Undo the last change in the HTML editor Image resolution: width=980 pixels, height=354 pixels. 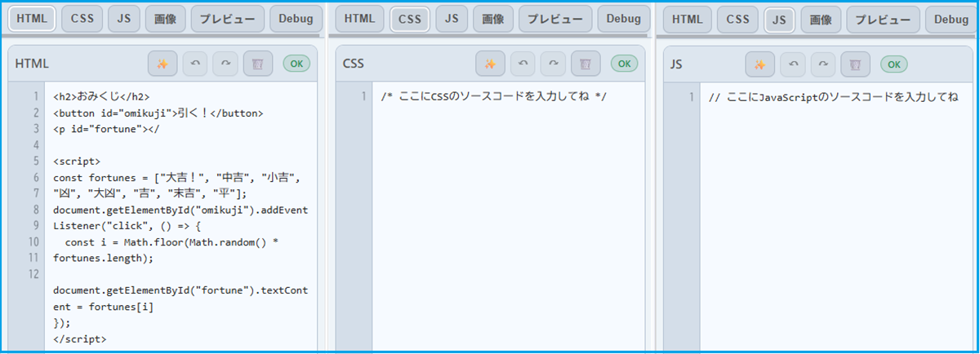194,64
